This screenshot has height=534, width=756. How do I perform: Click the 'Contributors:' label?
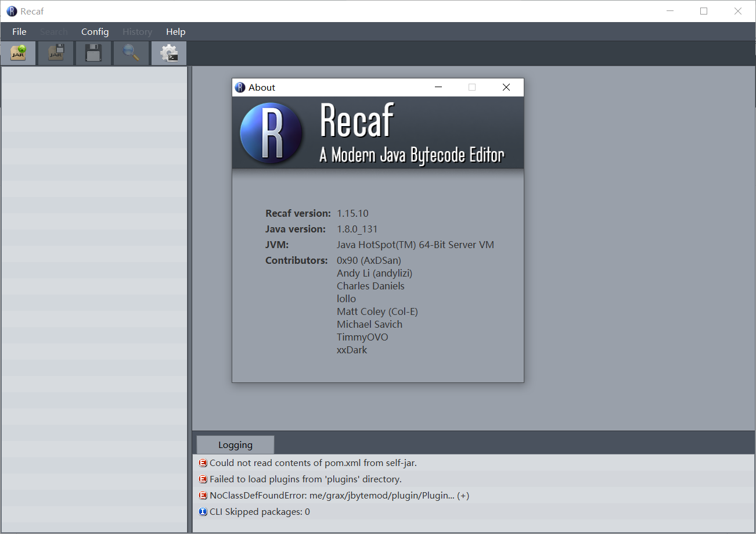pyautogui.click(x=297, y=260)
